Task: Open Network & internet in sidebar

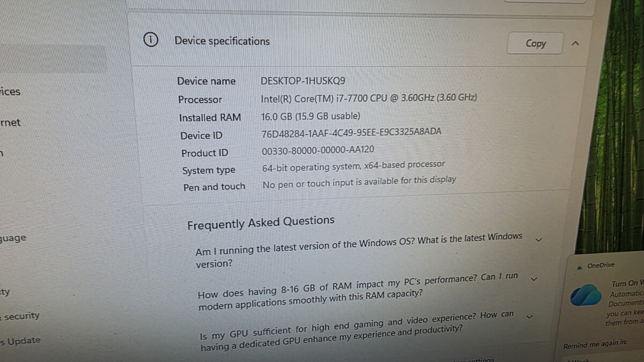Action: 11,123
